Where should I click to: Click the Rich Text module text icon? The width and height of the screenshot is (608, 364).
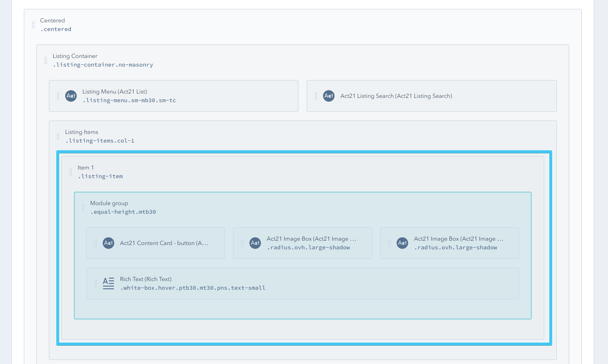[x=108, y=283]
